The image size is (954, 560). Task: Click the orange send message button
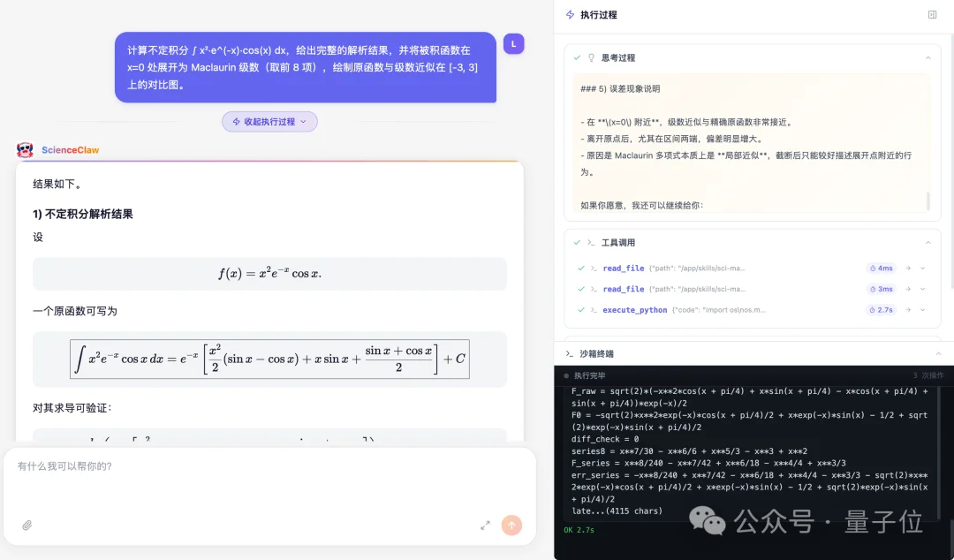(x=511, y=525)
